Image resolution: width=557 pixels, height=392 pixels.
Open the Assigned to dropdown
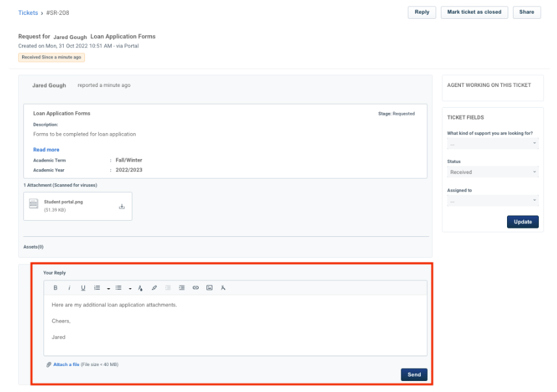492,201
